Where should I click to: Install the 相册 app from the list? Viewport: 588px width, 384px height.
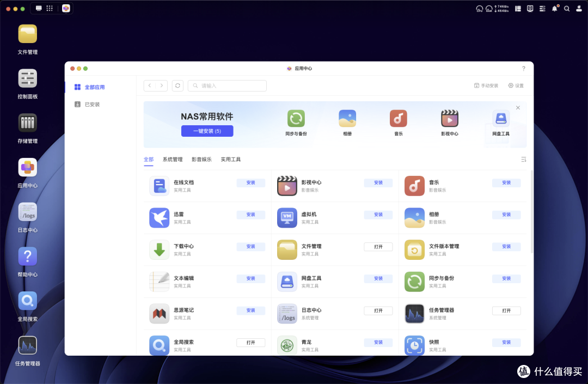click(506, 215)
